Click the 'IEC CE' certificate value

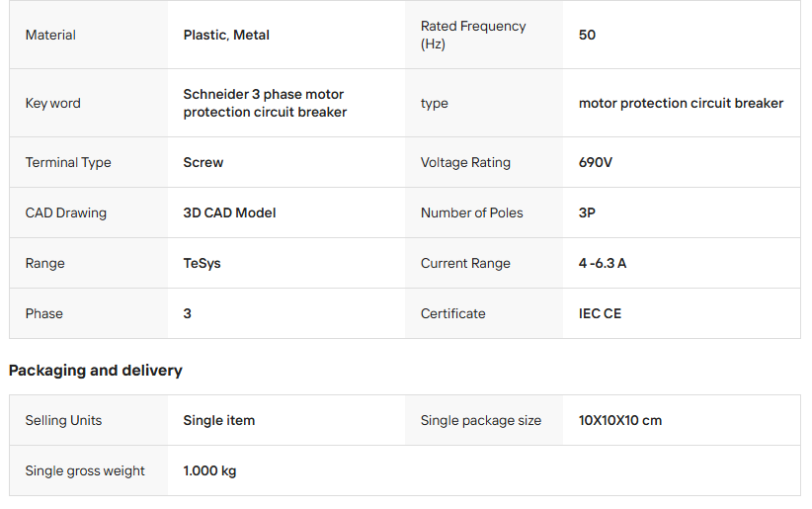tap(600, 313)
